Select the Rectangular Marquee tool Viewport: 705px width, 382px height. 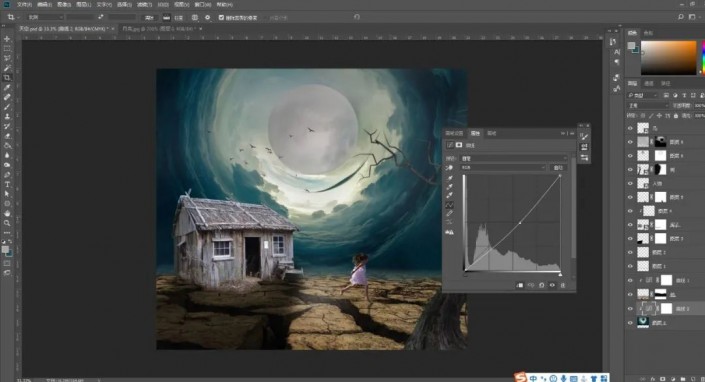(x=7, y=49)
